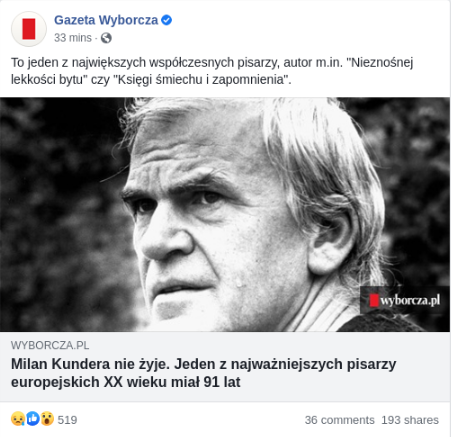Click the WYBORCZA.PL source domain label
The width and height of the screenshot is (451, 437).
tap(50, 345)
